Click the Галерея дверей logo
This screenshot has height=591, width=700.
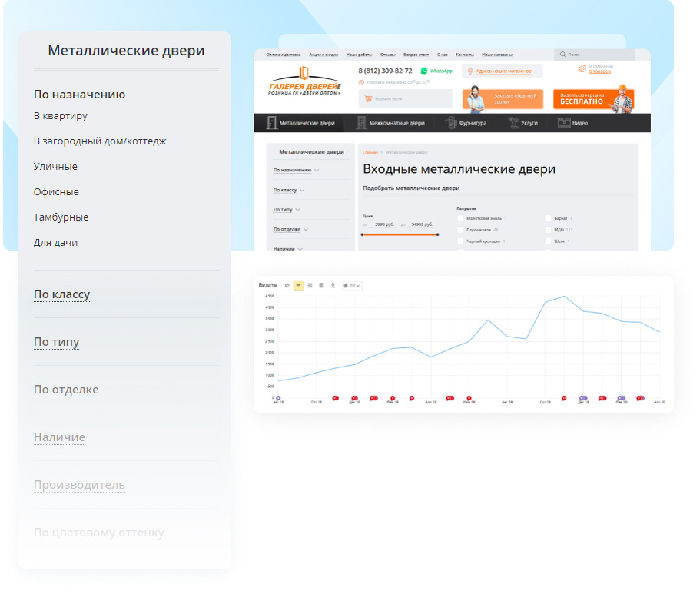(304, 81)
